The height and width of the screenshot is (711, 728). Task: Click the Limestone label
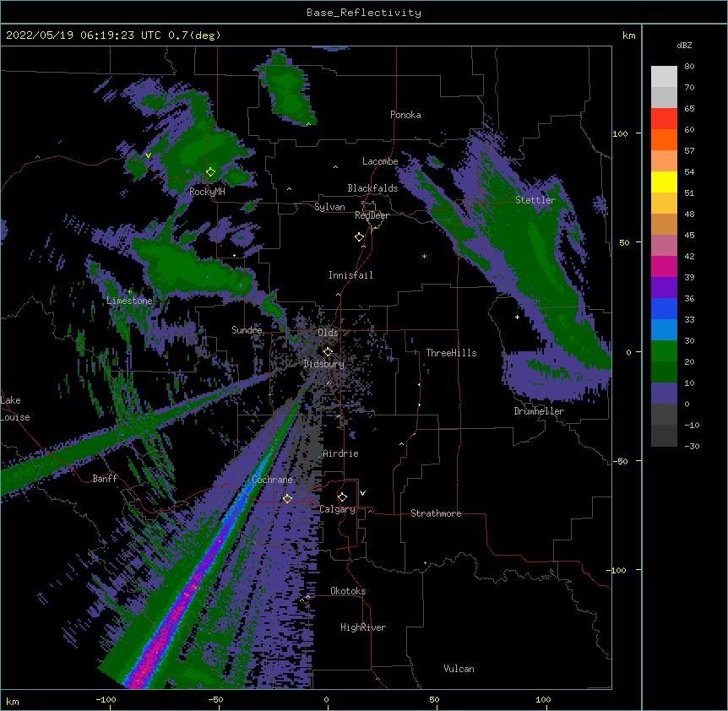(x=129, y=301)
